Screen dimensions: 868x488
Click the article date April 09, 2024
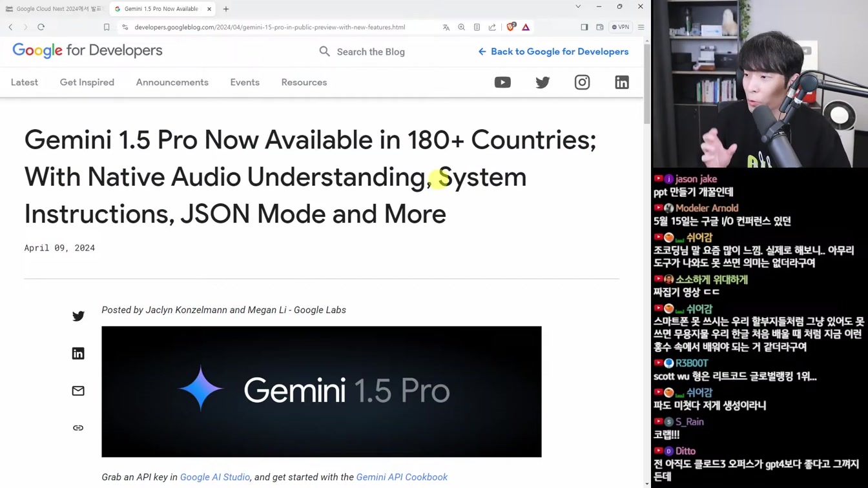point(59,248)
